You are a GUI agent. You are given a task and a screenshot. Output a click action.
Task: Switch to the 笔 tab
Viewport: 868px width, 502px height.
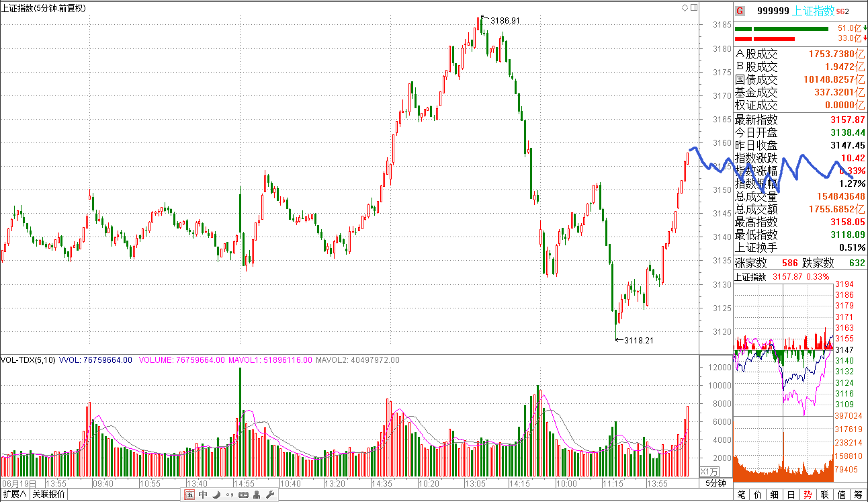(x=742, y=495)
